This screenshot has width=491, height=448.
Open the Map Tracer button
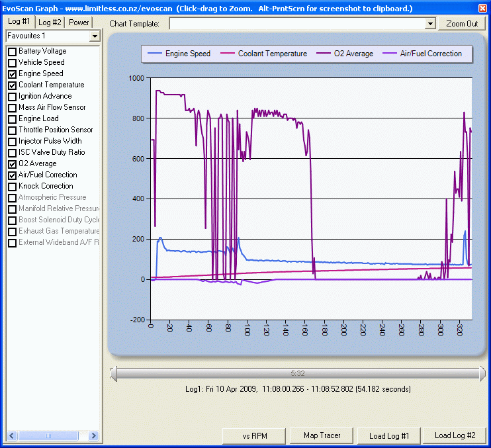point(322,436)
